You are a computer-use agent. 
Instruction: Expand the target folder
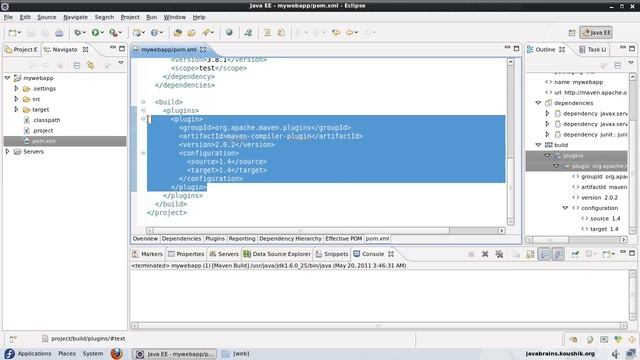[x=16, y=109]
